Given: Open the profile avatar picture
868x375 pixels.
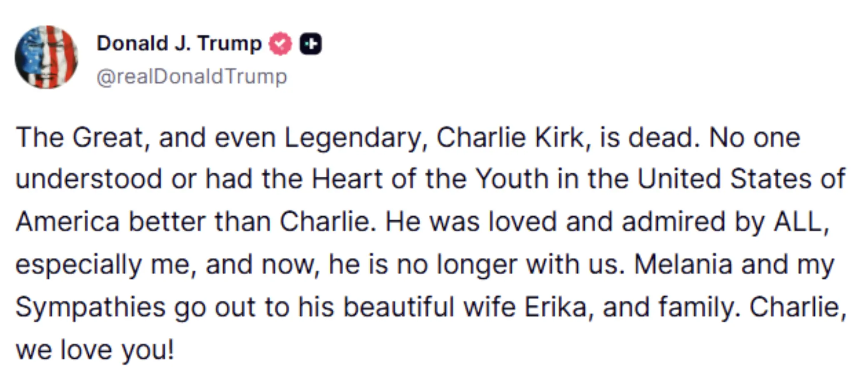Looking at the screenshot, I should [46, 57].
